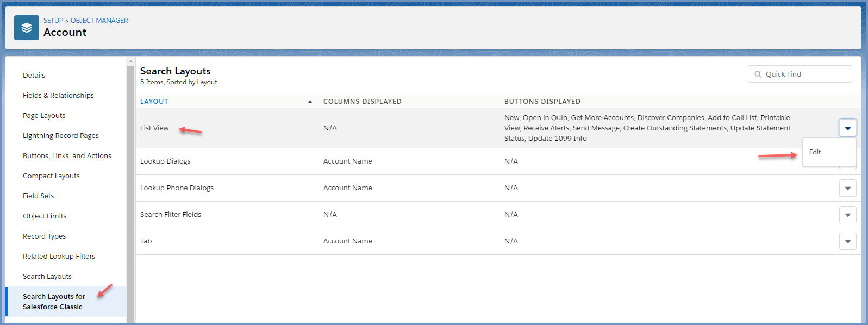The height and width of the screenshot is (325, 868).
Task: Go to Page Layouts section
Action: tap(44, 116)
